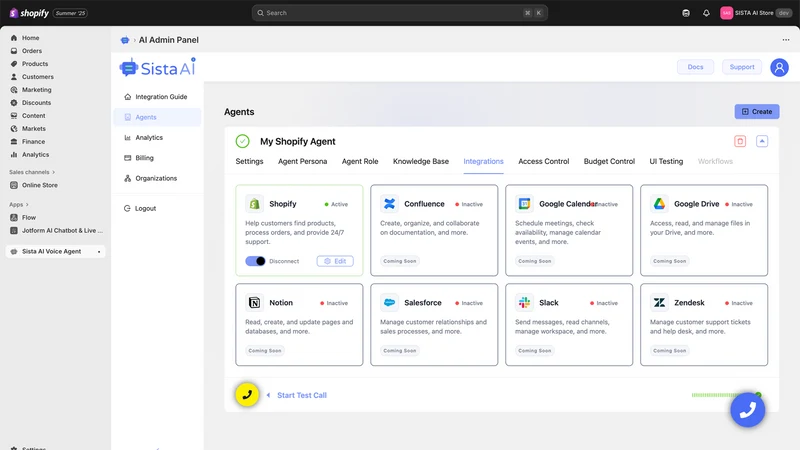Open the three-dot menu in app header
This screenshot has width=800, height=450.
pyautogui.click(x=786, y=40)
